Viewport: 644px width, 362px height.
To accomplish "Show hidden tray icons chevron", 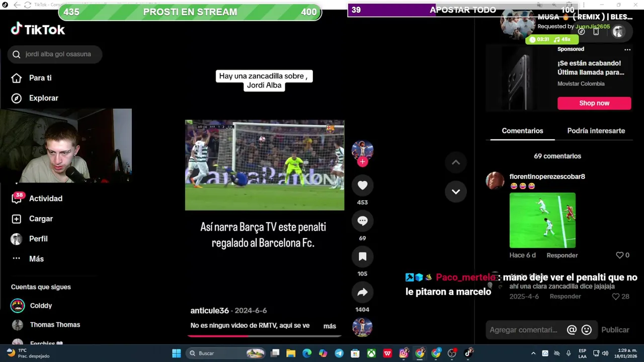I will pyautogui.click(x=533, y=353).
